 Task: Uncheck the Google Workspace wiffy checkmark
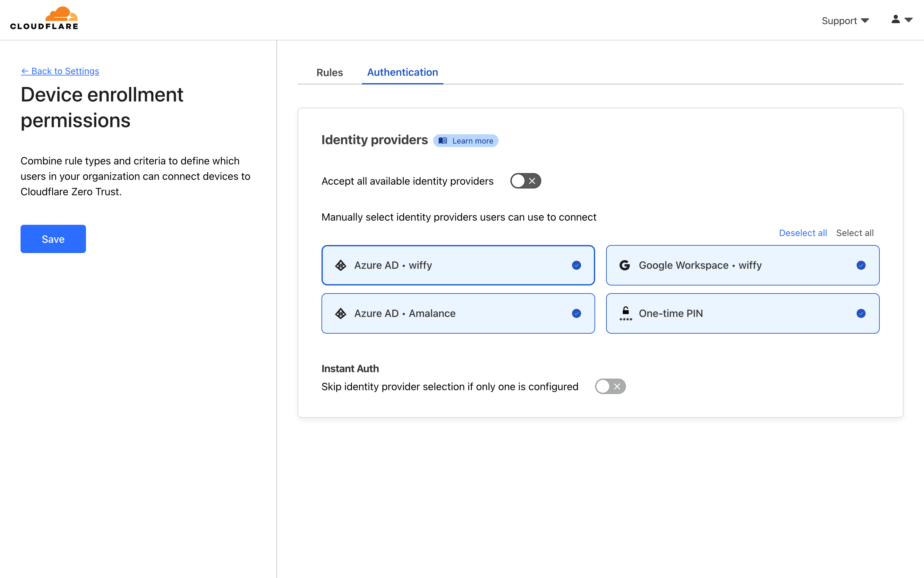pyautogui.click(x=861, y=265)
